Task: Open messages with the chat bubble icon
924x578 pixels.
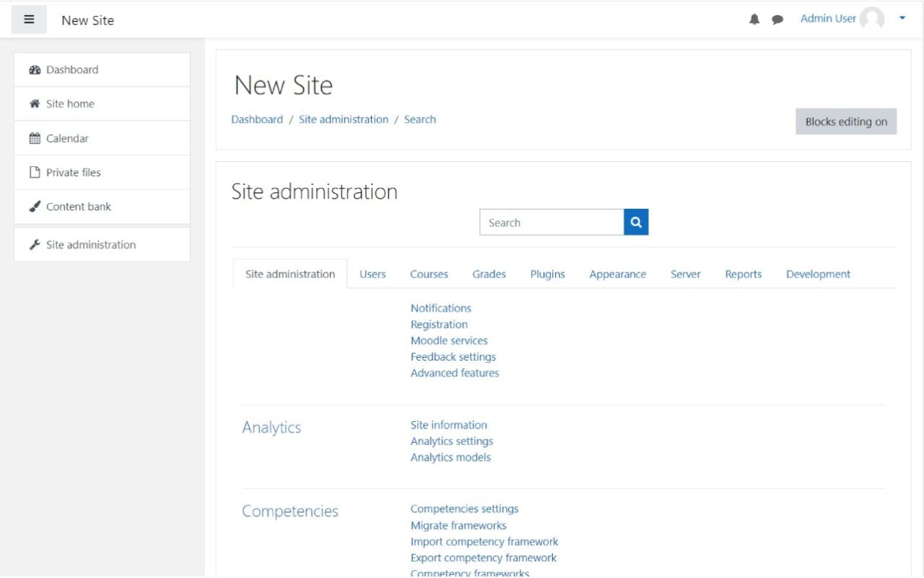Action: click(x=777, y=20)
